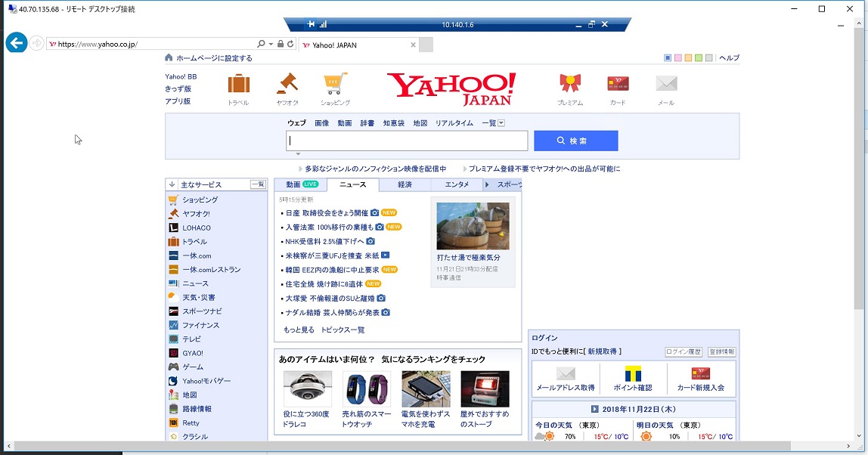Close the Yahoo! JAPAN browser tab
Viewport: 868px width, 455px height.
[x=413, y=45]
